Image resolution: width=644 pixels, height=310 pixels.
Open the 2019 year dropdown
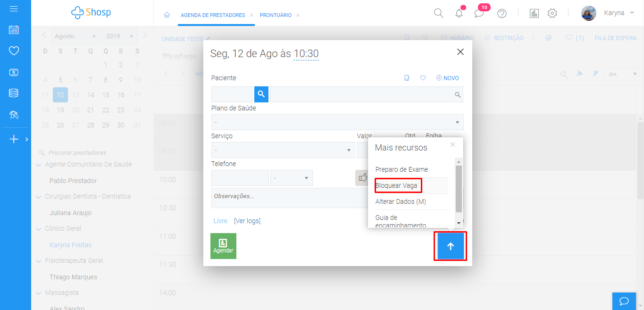pos(121,36)
